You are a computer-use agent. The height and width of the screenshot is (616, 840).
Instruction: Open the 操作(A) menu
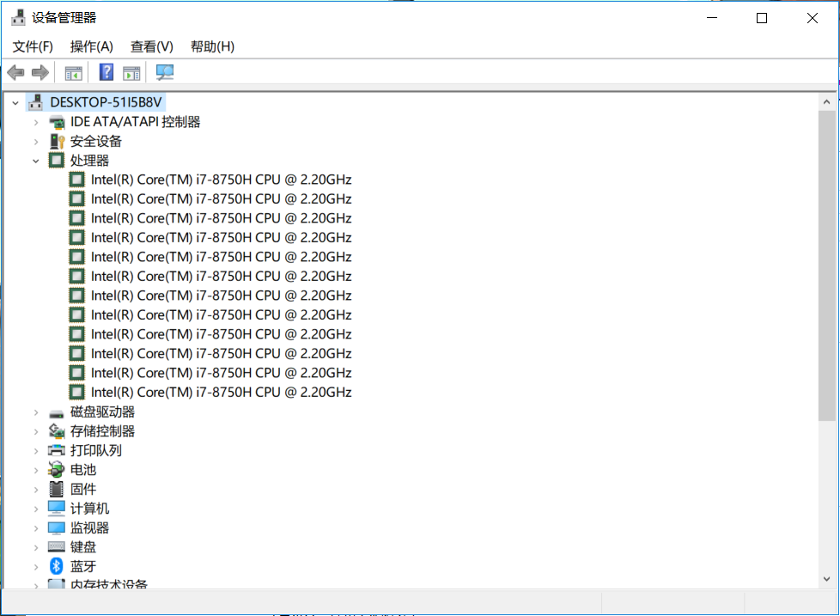(92, 46)
